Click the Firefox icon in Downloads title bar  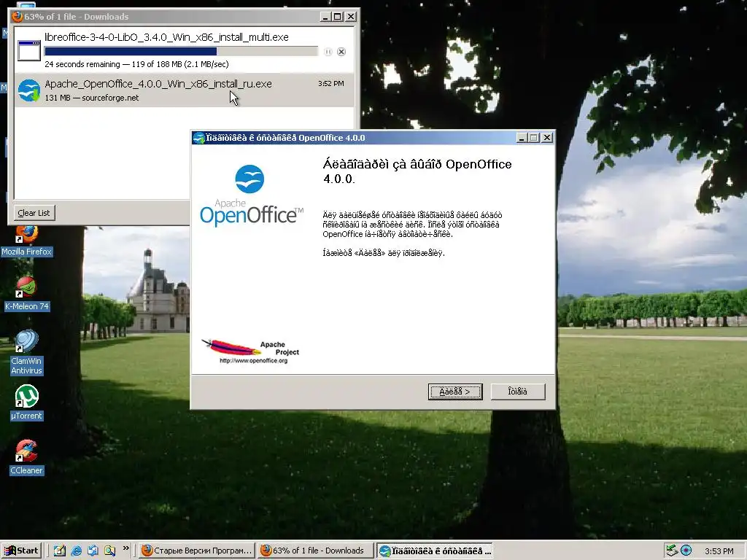tap(18, 17)
